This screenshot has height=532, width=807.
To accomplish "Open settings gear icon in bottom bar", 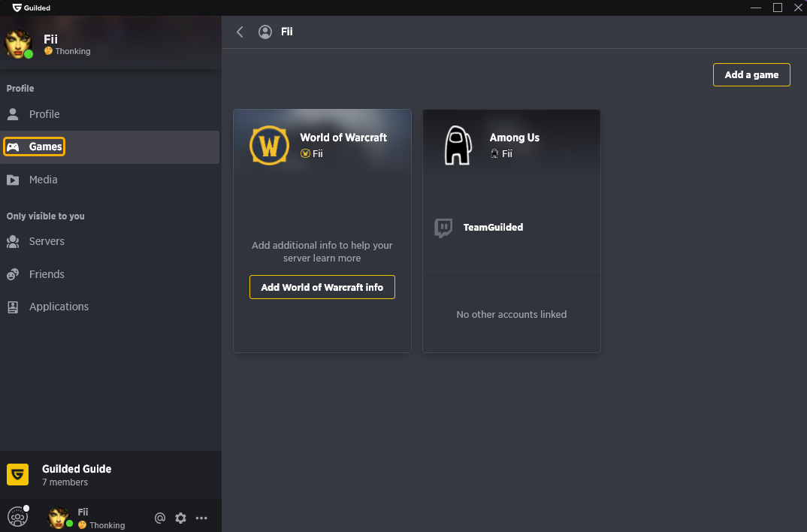I will click(x=180, y=518).
